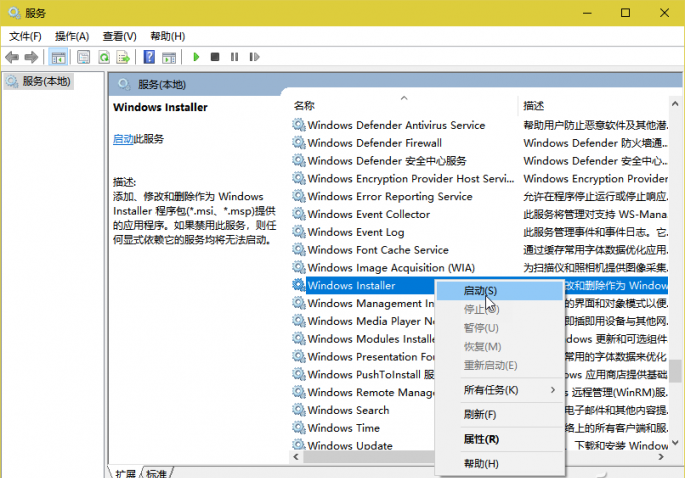Maximize the 服务 window

(625, 13)
